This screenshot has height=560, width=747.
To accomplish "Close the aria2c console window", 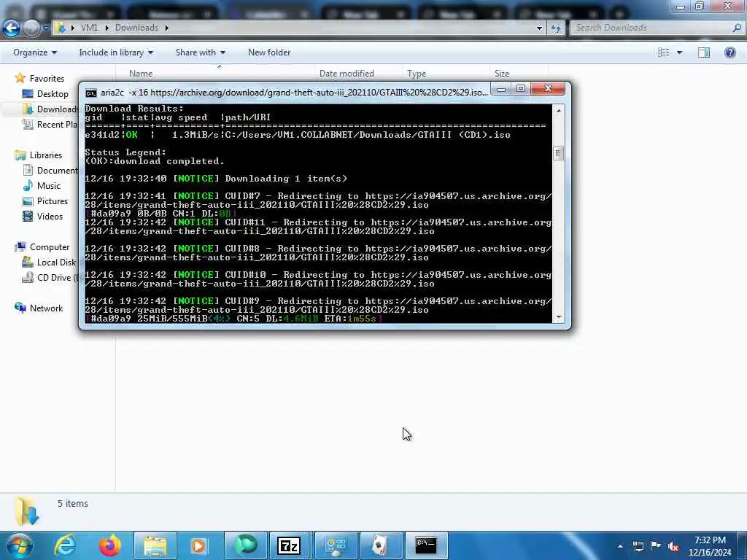I will click(548, 88).
